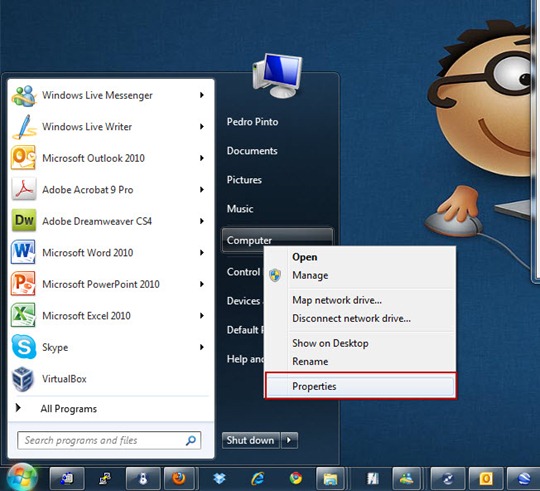This screenshot has width=540, height=491.
Task: Expand Skype jump list arrow
Action: pos(202,347)
